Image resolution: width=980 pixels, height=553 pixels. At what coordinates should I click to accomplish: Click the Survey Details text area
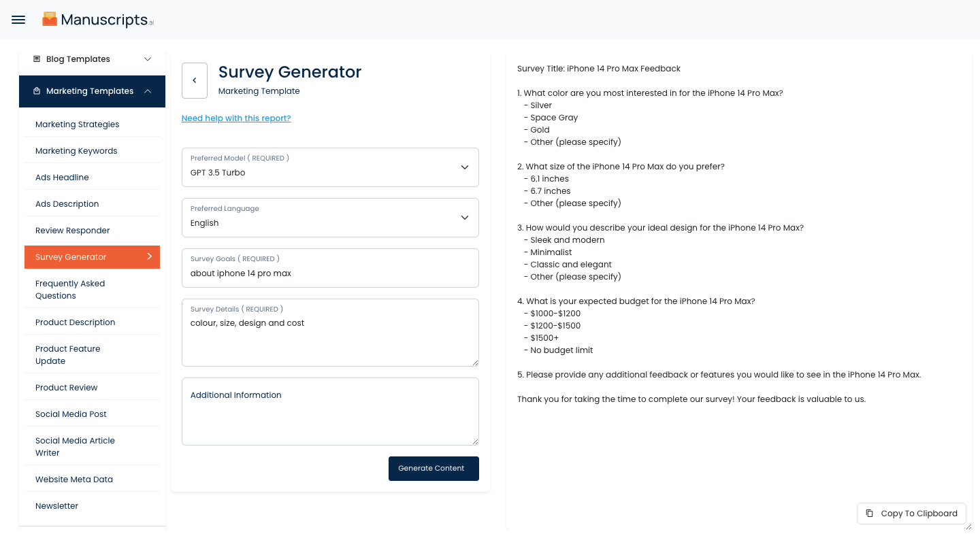pyautogui.click(x=330, y=337)
